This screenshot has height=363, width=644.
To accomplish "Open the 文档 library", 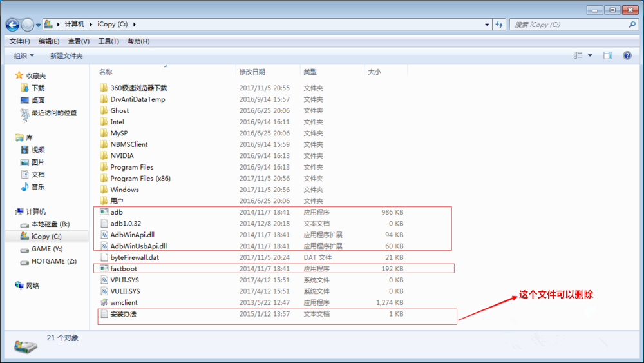I will click(x=38, y=174).
